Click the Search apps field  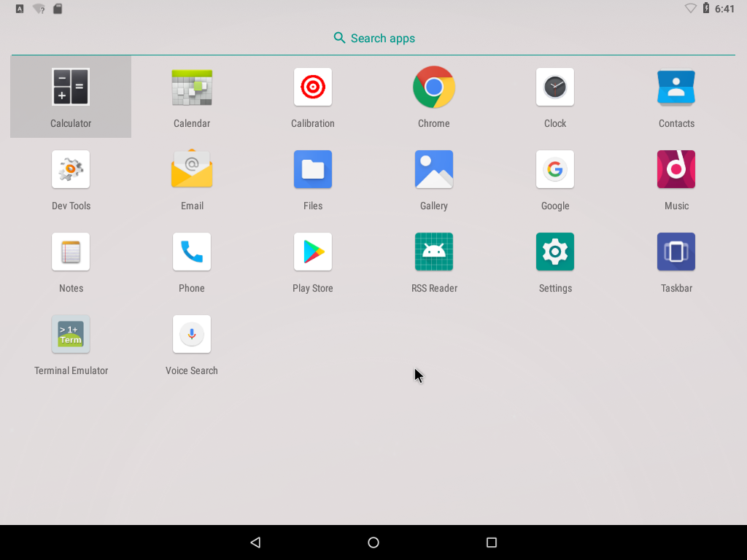point(373,38)
